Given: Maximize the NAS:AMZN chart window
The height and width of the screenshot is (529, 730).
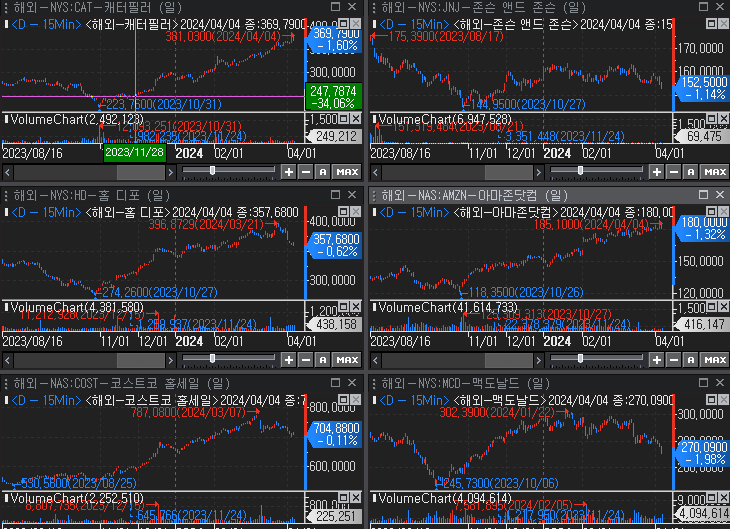Looking at the screenshot, I should tap(703, 195).
